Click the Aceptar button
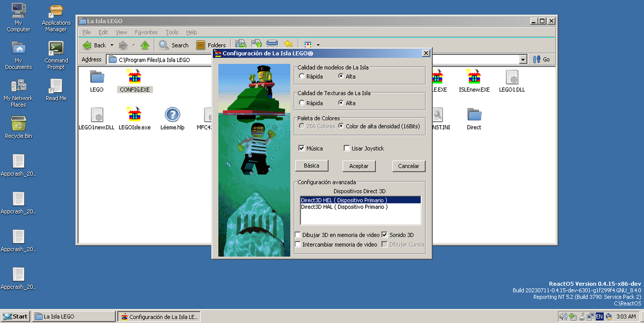The image size is (644, 323). [x=359, y=166]
